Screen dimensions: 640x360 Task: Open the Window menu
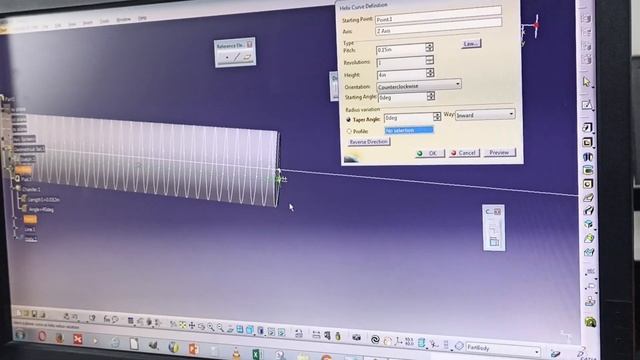click(123, 20)
